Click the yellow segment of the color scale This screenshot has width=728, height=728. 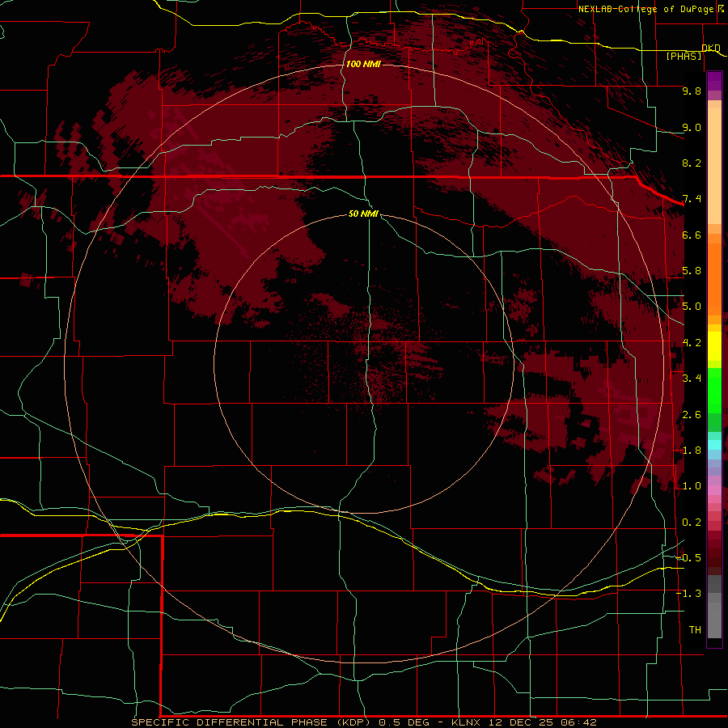click(714, 346)
